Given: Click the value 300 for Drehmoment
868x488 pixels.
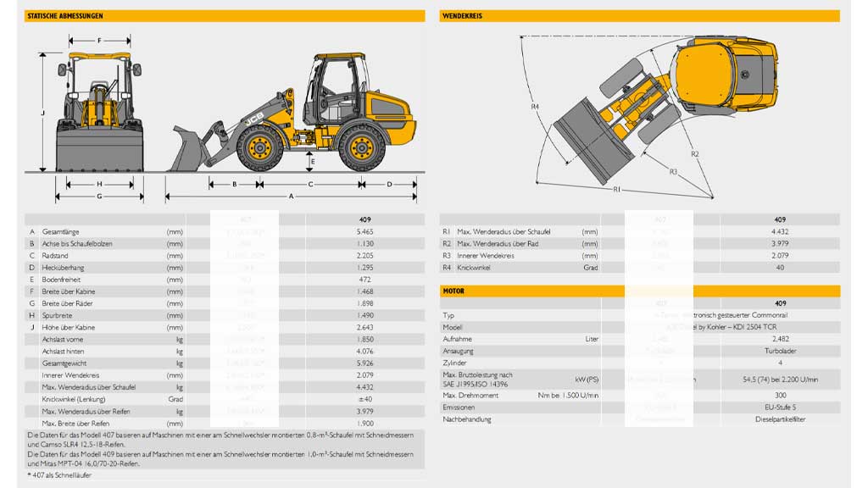Looking at the screenshot, I should 780,396.
